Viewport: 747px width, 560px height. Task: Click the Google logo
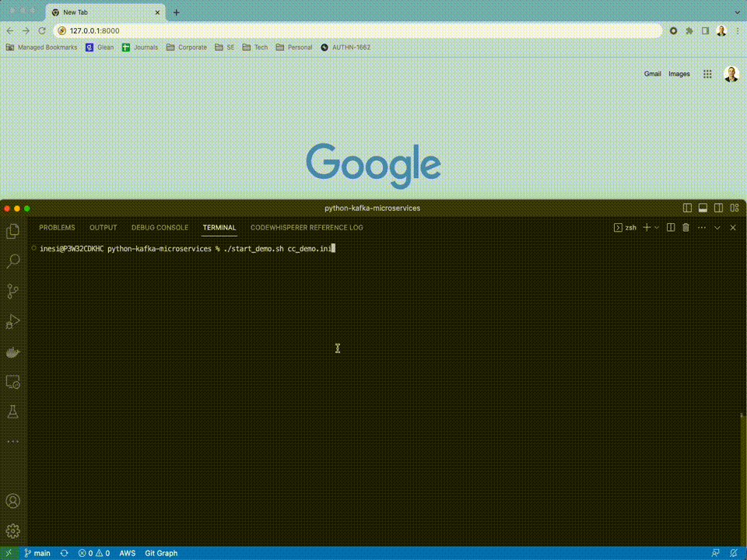click(x=373, y=165)
